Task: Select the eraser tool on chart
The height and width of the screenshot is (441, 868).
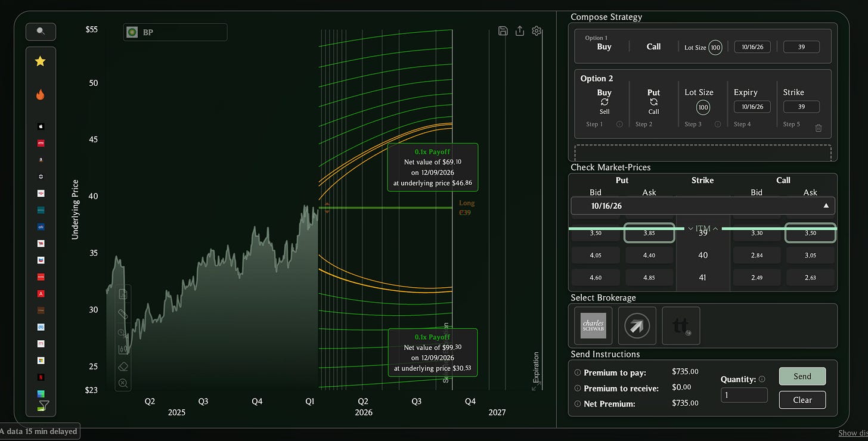Action: pos(123,367)
